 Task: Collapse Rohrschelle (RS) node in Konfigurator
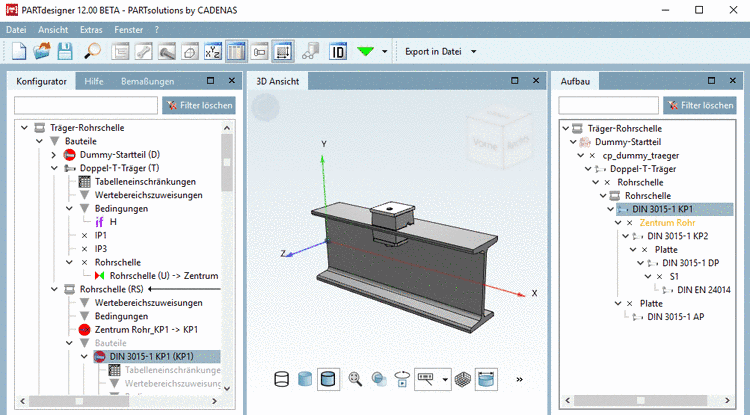tap(54, 289)
